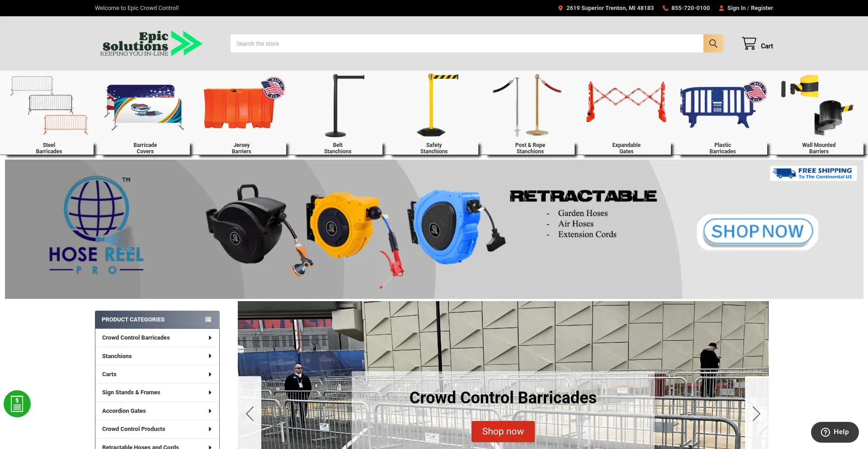Expand Crowd Control Barricades submenu
This screenshot has height=449, width=868.
(x=210, y=338)
